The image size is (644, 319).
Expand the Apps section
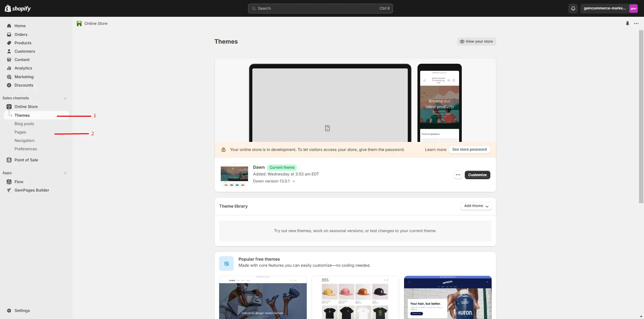[65, 173]
